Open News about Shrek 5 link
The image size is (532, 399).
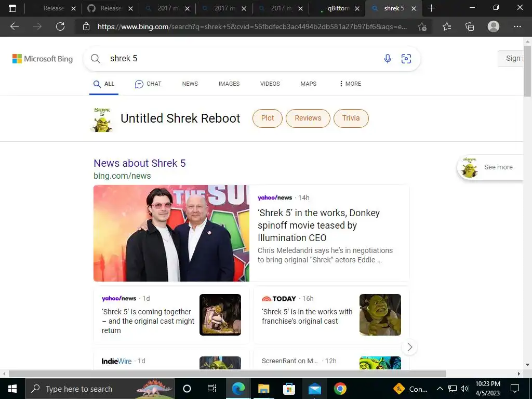pyautogui.click(x=139, y=163)
